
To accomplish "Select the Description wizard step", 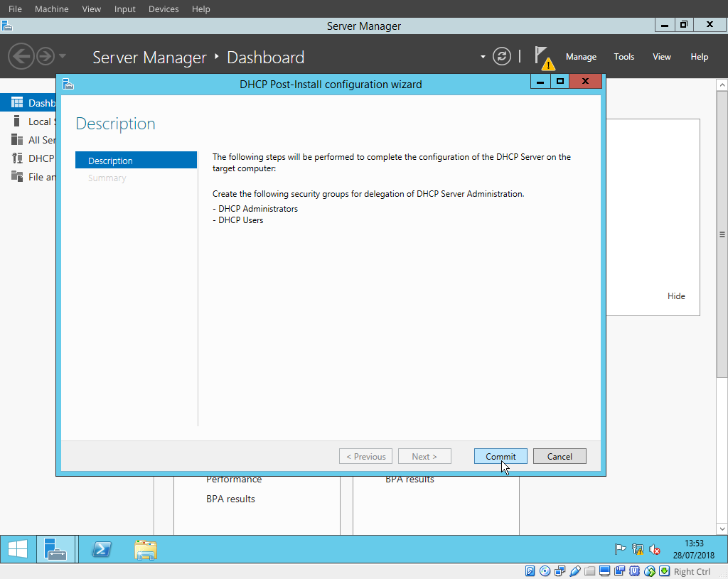I will [x=136, y=161].
